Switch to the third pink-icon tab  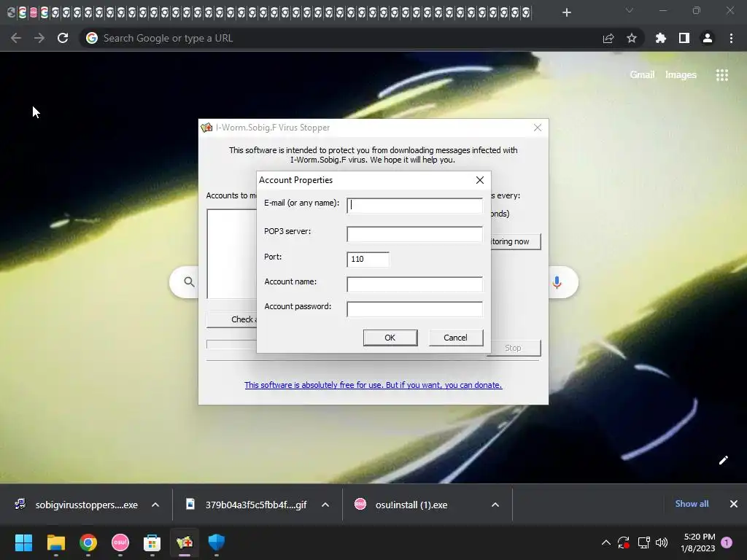coord(34,12)
